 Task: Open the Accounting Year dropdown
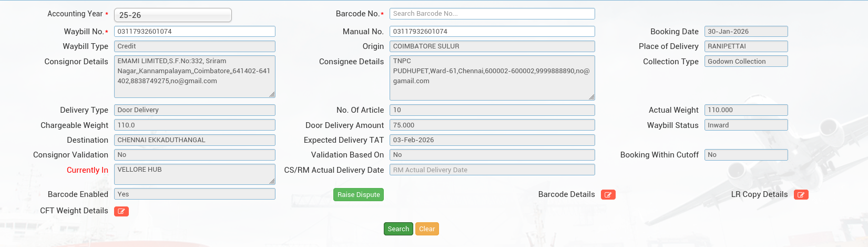pos(172,15)
